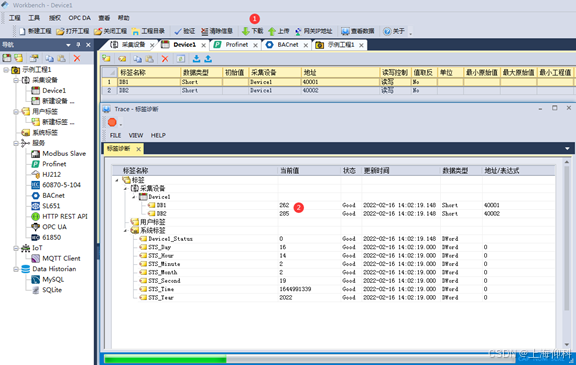Open 工程目录 from the toolbar
The image size is (576, 365).
[x=148, y=31]
